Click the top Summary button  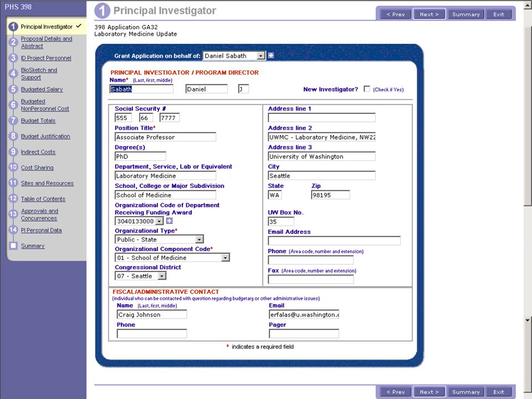pos(466,14)
